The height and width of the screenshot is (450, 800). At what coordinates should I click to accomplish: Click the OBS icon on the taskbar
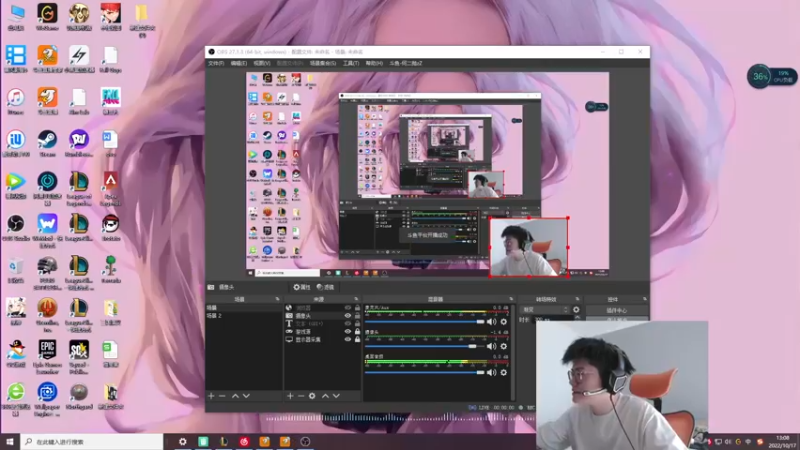tap(305, 442)
